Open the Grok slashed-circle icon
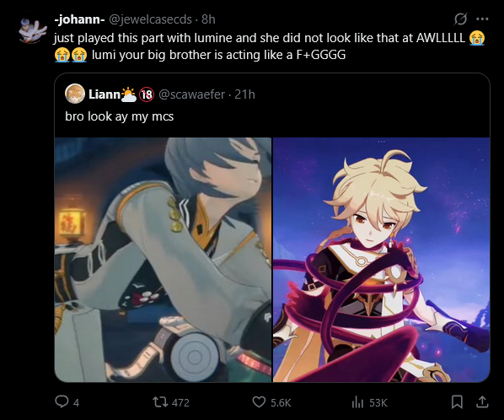Image resolution: width=504 pixels, height=420 pixels. tap(460, 19)
